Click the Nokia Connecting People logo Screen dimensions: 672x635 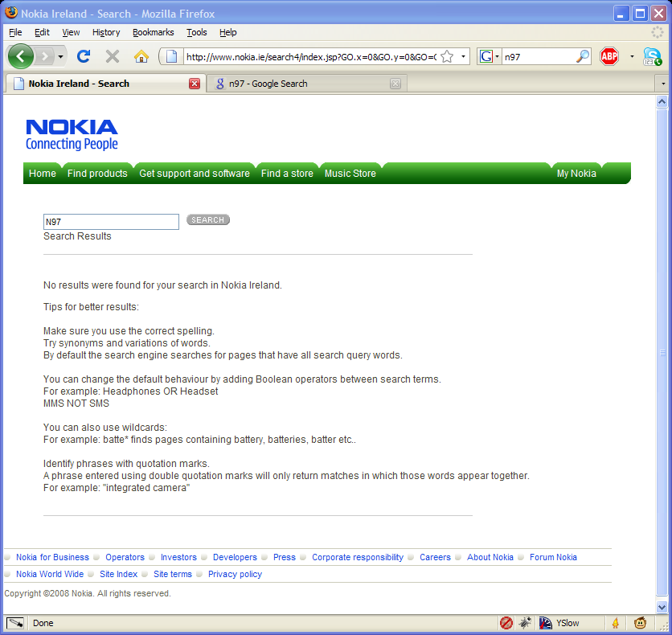[x=72, y=135]
